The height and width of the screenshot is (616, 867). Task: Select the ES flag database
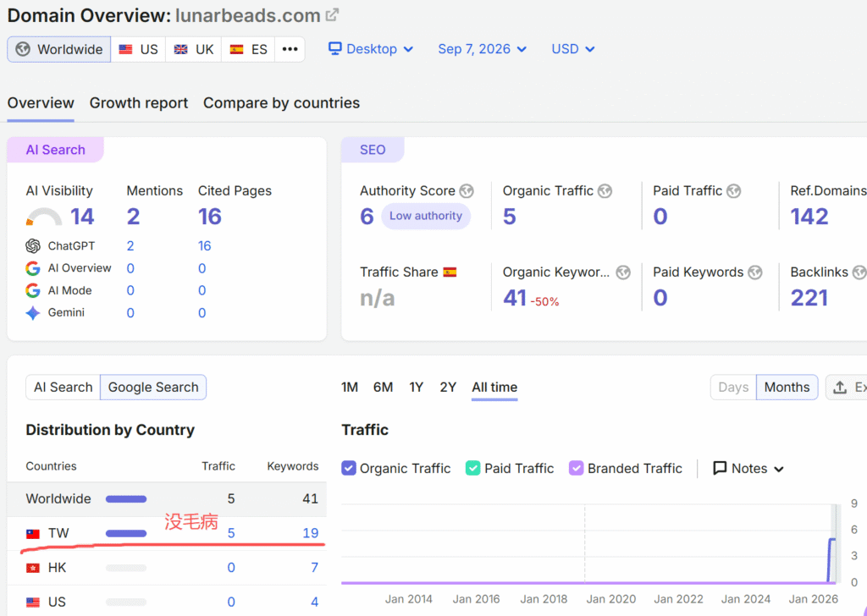pyautogui.click(x=248, y=49)
